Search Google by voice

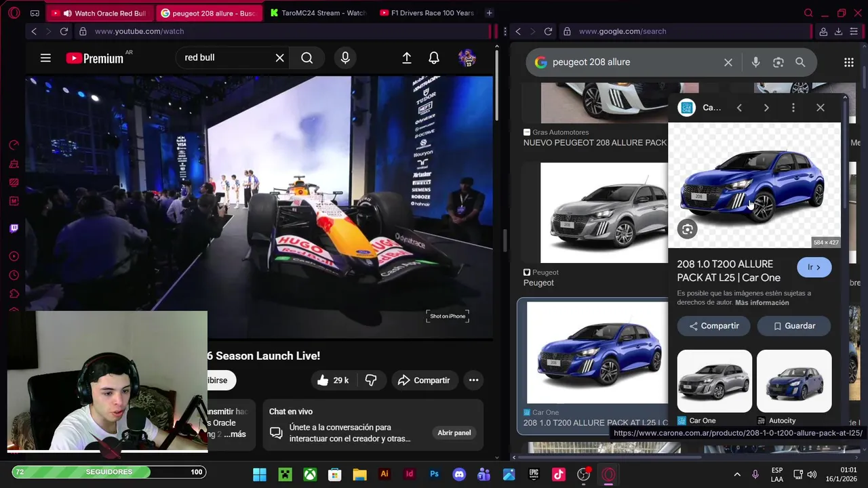click(x=755, y=62)
